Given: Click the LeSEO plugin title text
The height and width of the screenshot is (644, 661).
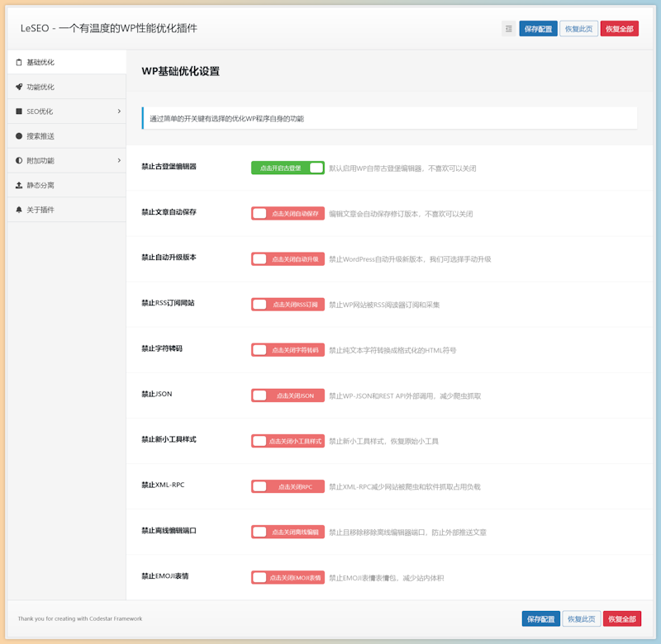Looking at the screenshot, I should click(x=109, y=28).
